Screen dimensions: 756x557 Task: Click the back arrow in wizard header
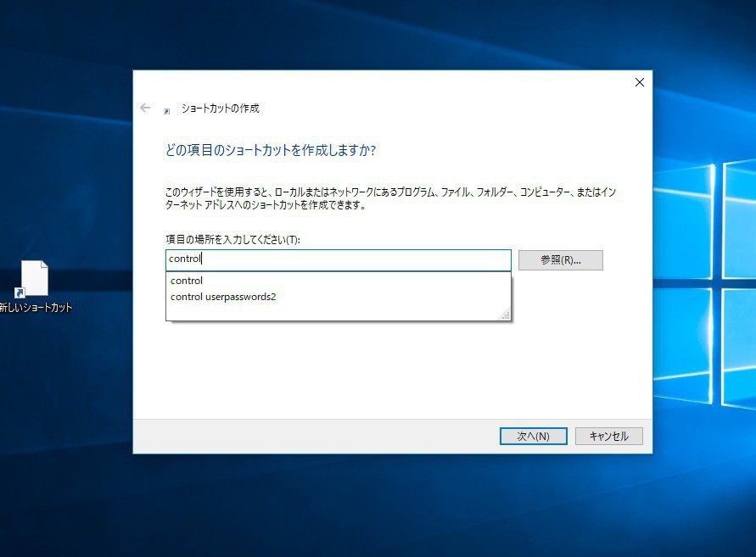coord(145,108)
